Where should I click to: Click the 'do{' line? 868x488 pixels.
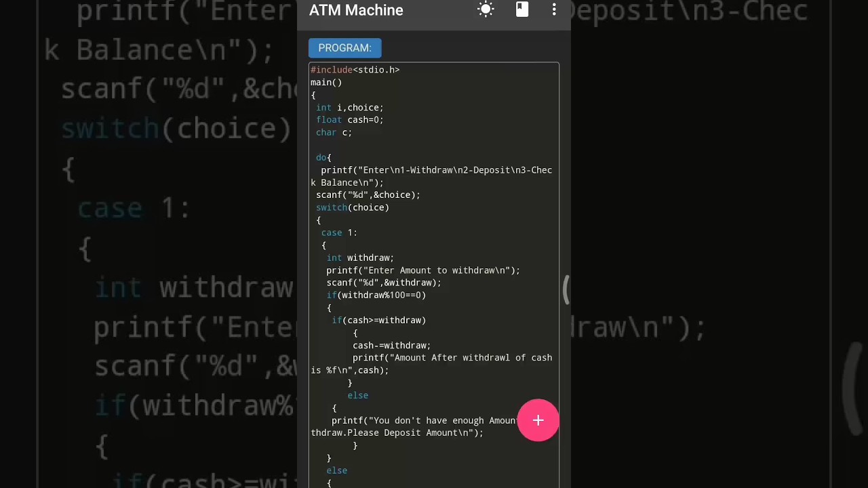click(323, 158)
